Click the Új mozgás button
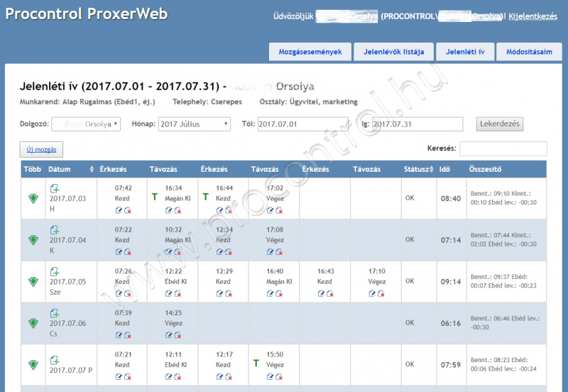The height and width of the screenshot is (392, 568). coord(41,149)
